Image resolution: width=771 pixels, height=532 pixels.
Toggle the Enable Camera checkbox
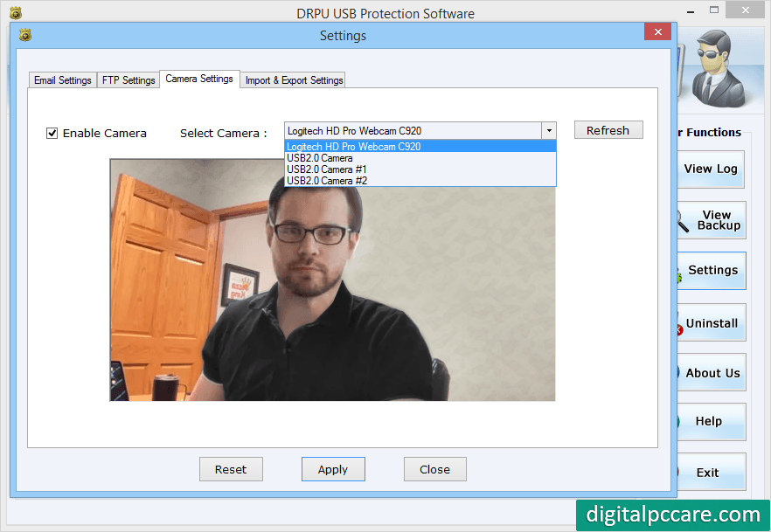[x=52, y=133]
